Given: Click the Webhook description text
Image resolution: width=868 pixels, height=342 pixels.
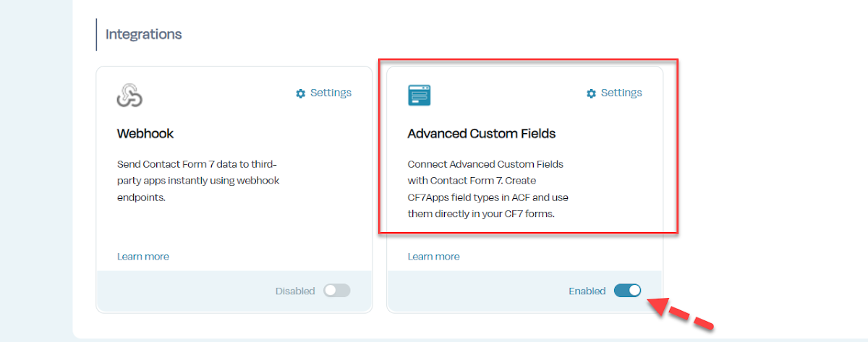Looking at the screenshot, I should pos(198,180).
